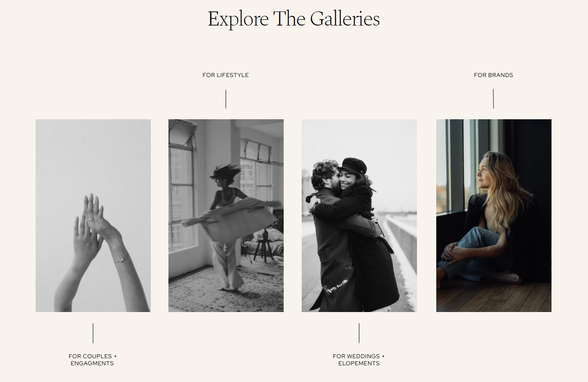Click the bracelet on the wrist
Screen dimensions: 588x382
coord(121,260)
